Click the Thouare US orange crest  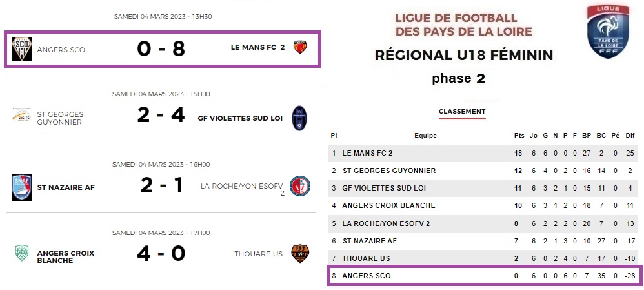pos(300,253)
